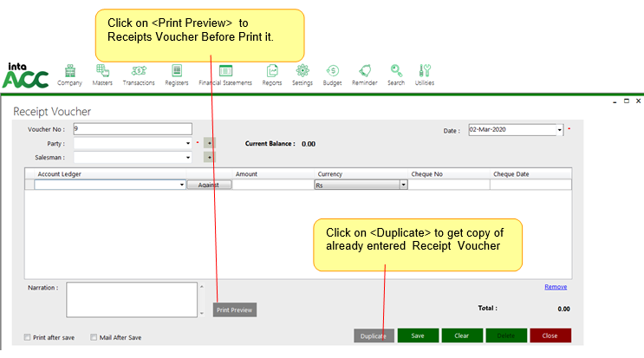Image resolution: width=644 pixels, height=358 pixels.
Task: Click the Remove link
Action: pos(556,287)
